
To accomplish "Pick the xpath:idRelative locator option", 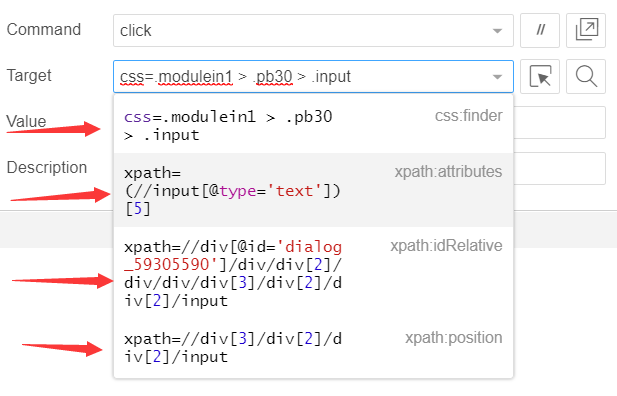I will [x=313, y=273].
